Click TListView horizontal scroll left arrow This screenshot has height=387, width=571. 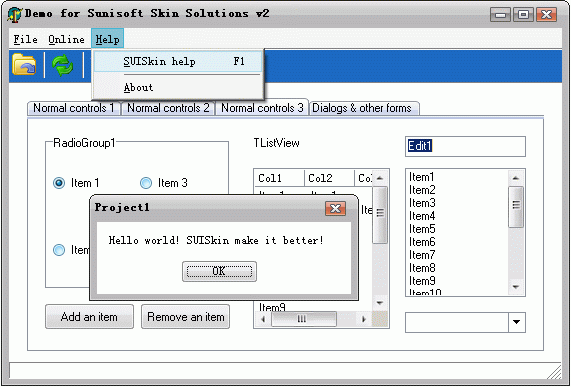(263, 320)
